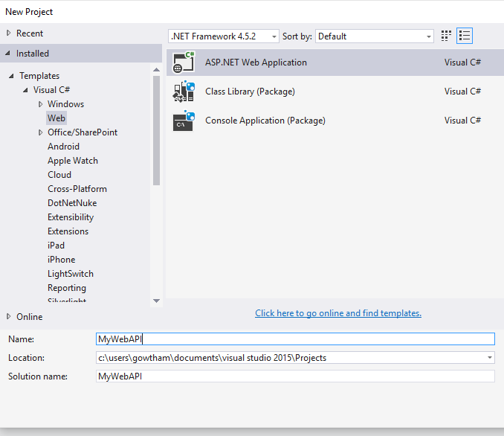
Task: Open the Location path dropdown arrow
Action: [490, 357]
